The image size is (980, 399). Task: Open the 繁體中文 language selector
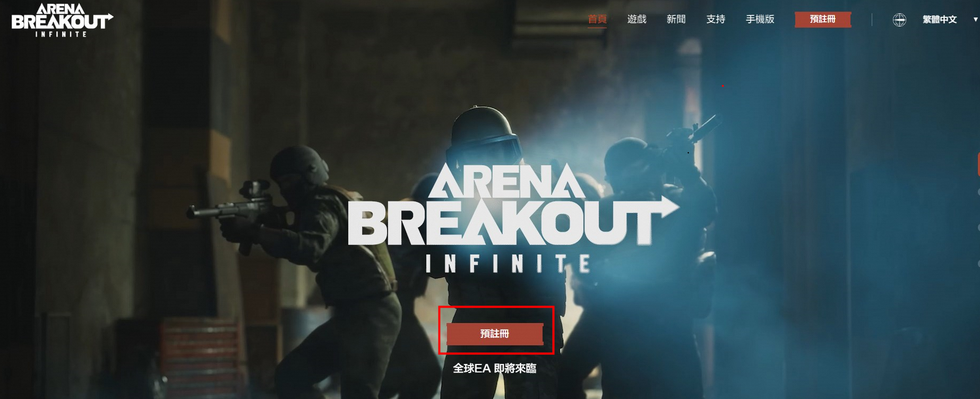click(x=939, y=20)
